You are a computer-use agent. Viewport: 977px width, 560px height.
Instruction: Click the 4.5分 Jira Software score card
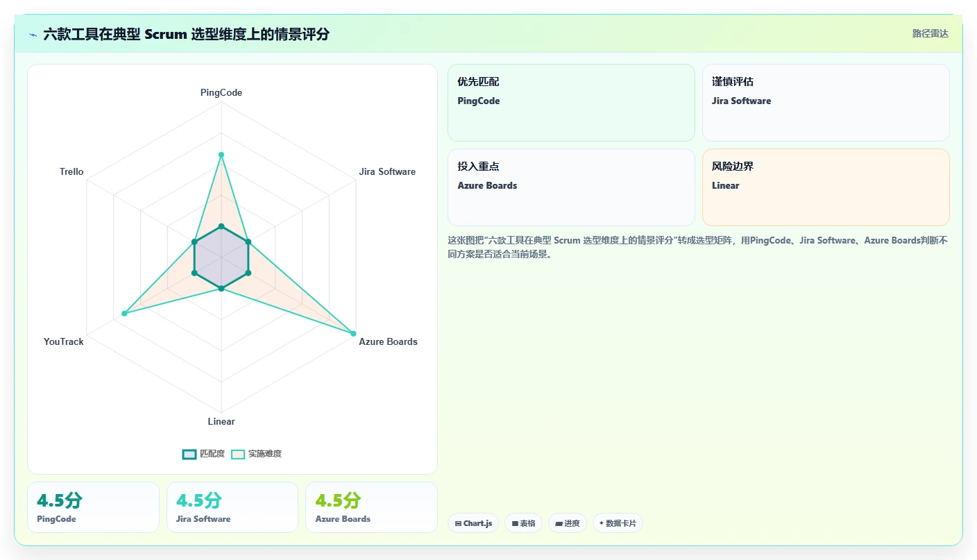[x=232, y=507]
